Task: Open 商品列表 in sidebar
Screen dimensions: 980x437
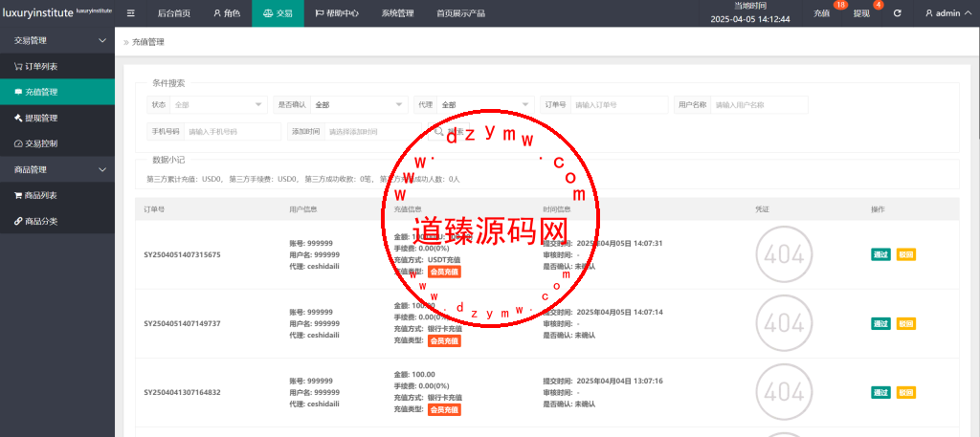Action: pyautogui.click(x=57, y=195)
